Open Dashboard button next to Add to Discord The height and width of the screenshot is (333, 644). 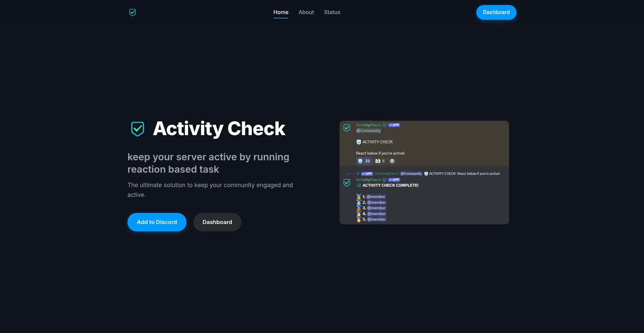217,222
